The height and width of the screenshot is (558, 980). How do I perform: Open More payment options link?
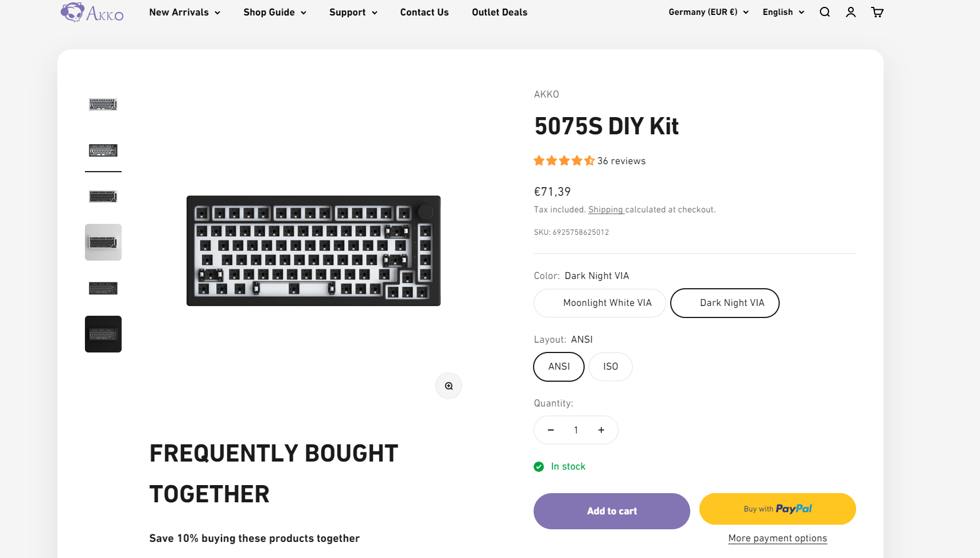[777, 538]
